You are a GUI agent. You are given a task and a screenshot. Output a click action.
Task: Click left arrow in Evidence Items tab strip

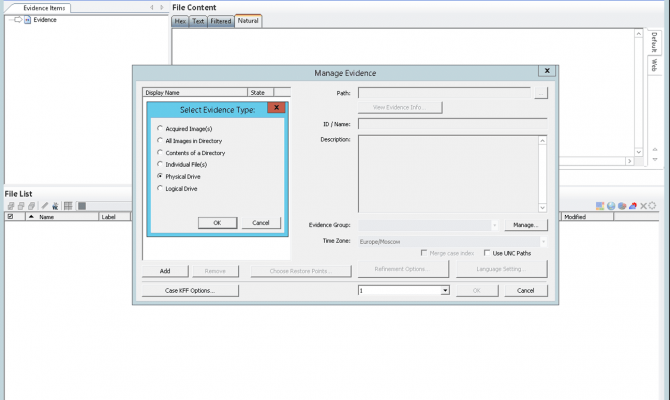point(152,7)
